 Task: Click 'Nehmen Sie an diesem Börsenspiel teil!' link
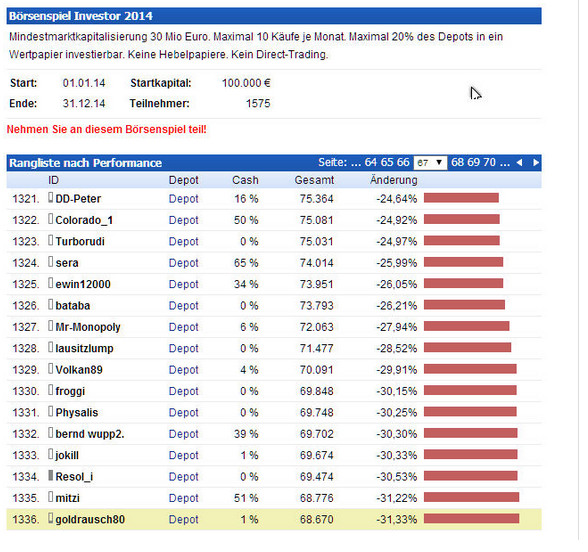tap(106, 129)
